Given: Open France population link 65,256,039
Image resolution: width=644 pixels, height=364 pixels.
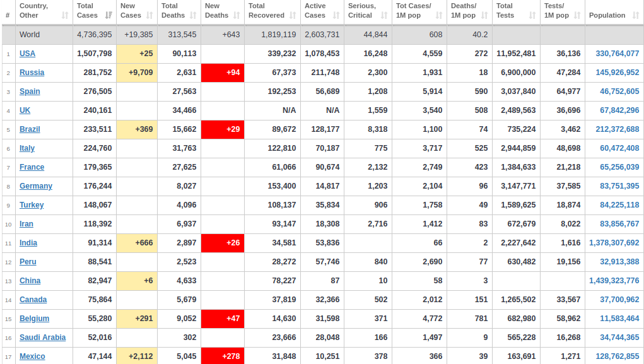Looking at the screenshot, I should (x=619, y=167).
